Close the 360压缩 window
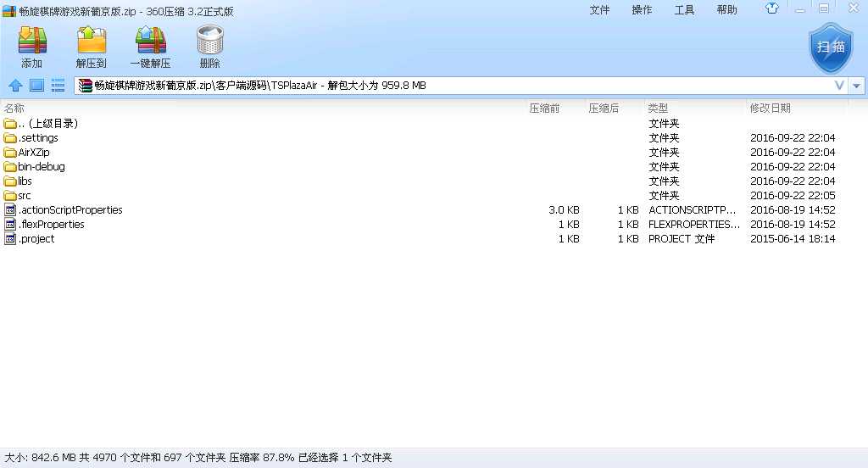The width and height of the screenshot is (868, 468). pos(854,8)
